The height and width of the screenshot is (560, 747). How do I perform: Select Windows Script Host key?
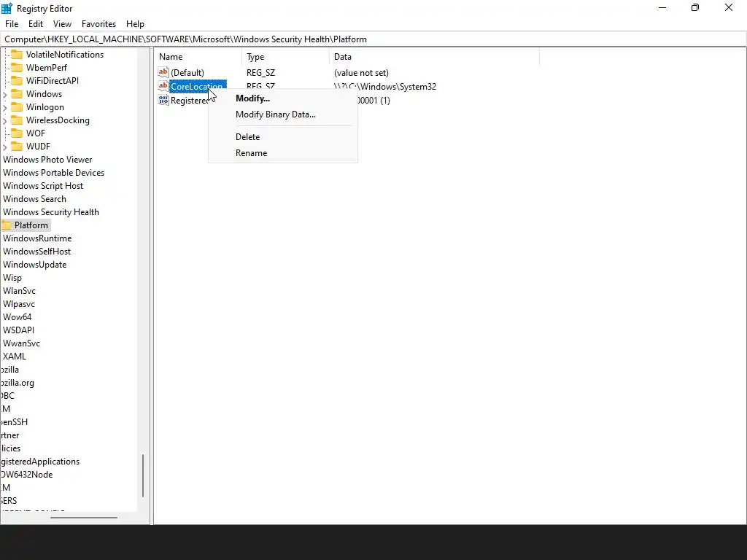43,186
